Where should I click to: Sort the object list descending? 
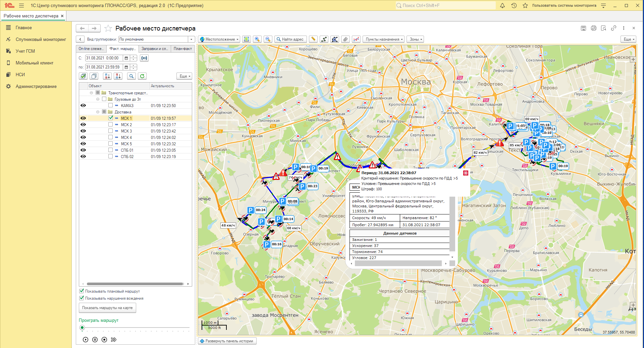click(118, 76)
